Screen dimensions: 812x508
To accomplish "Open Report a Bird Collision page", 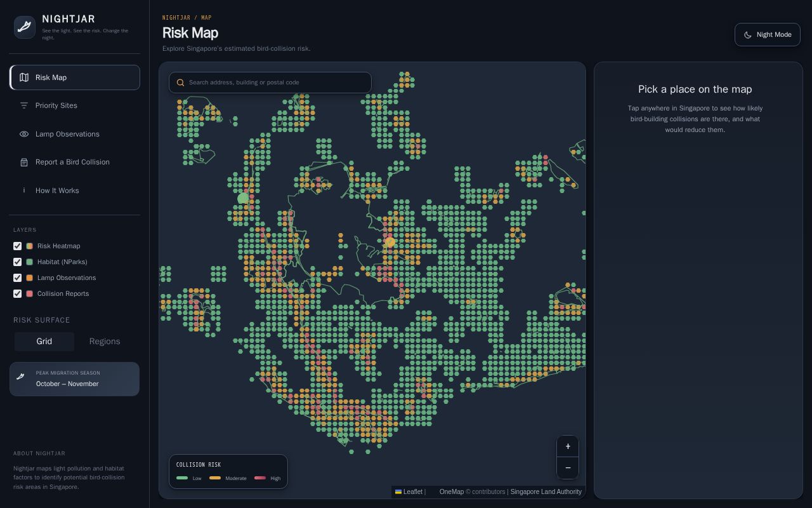I will (x=75, y=163).
